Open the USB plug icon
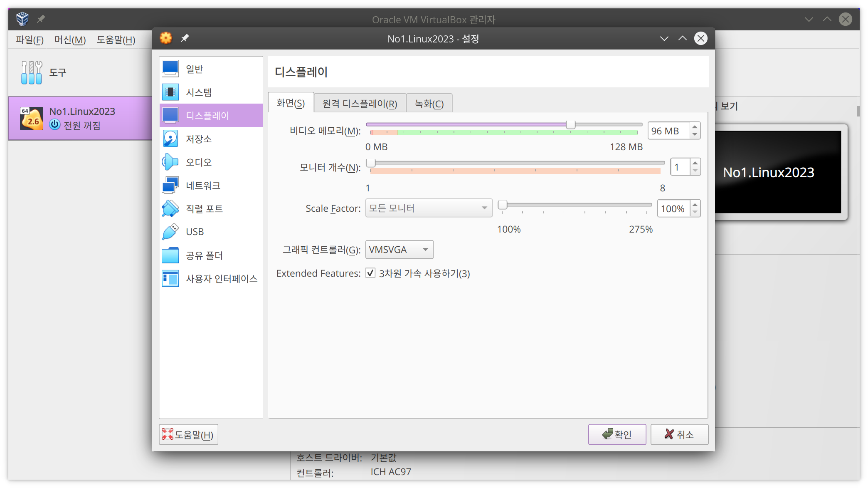 [x=170, y=232]
